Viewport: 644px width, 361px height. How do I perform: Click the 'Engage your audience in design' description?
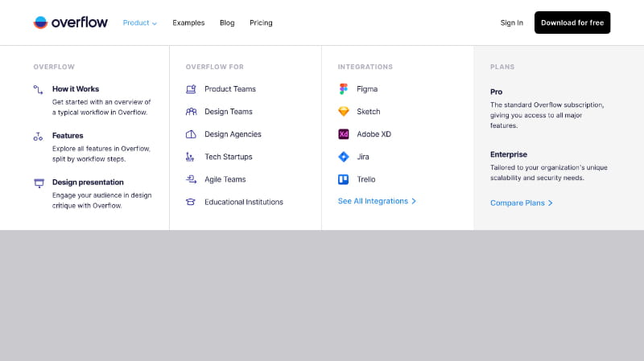pos(102,201)
